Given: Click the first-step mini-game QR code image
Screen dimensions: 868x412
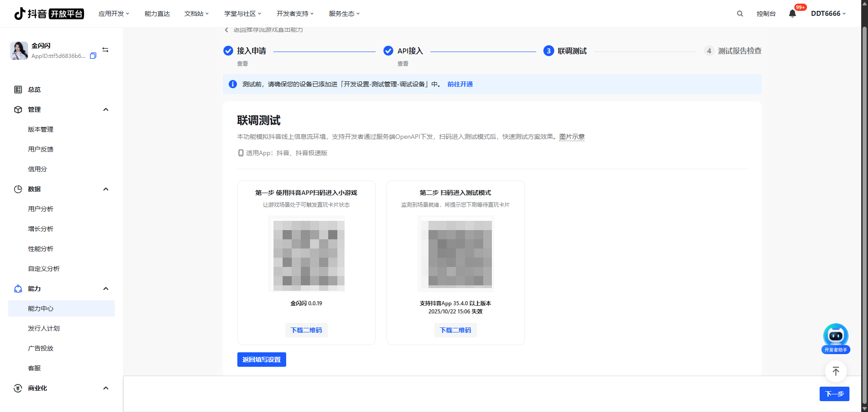Looking at the screenshot, I should [307, 254].
